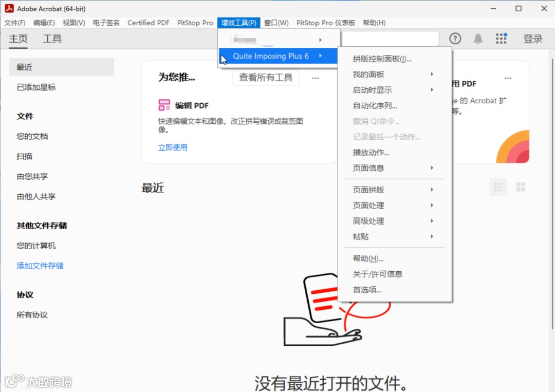Select 由他人共享 in the sidebar
Viewport: 555px width, 392px height.
pos(36,196)
